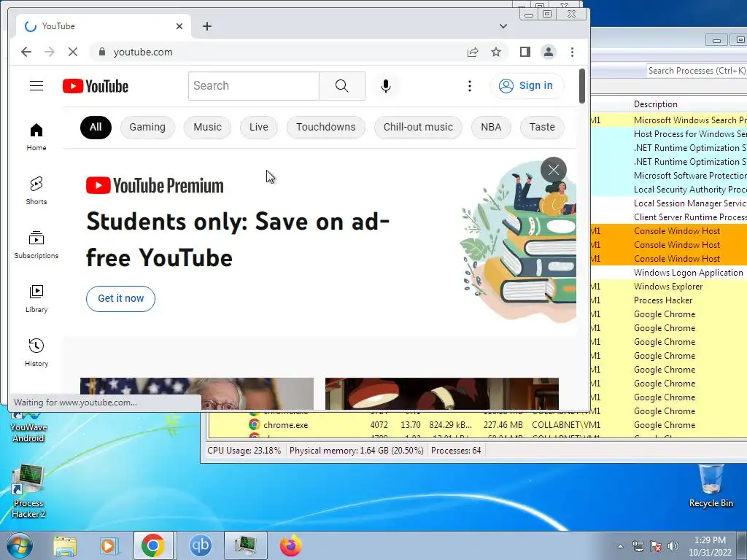Viewport: 747px width, 560px height.
Task: Click the Get it now button
Action: click(x=120, y=298)
